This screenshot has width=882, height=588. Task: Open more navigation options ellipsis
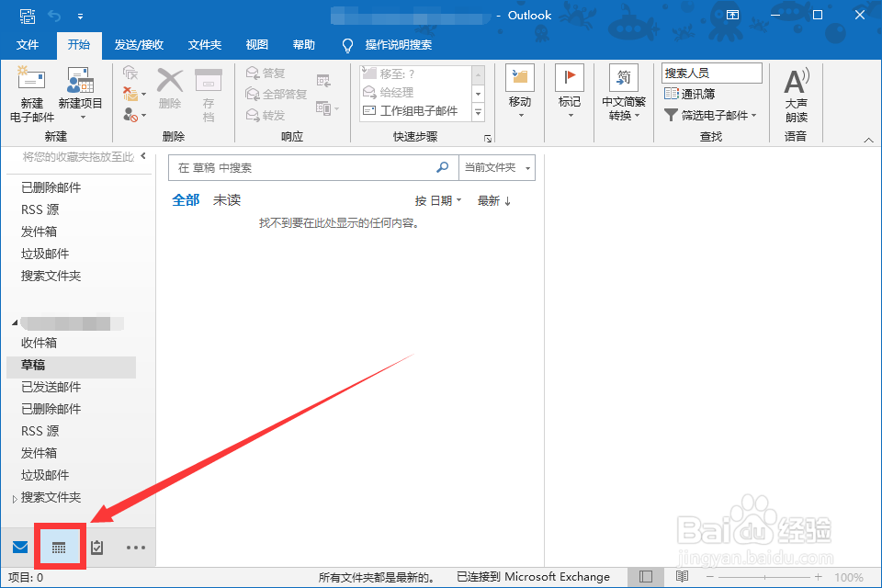pos(136,547)
